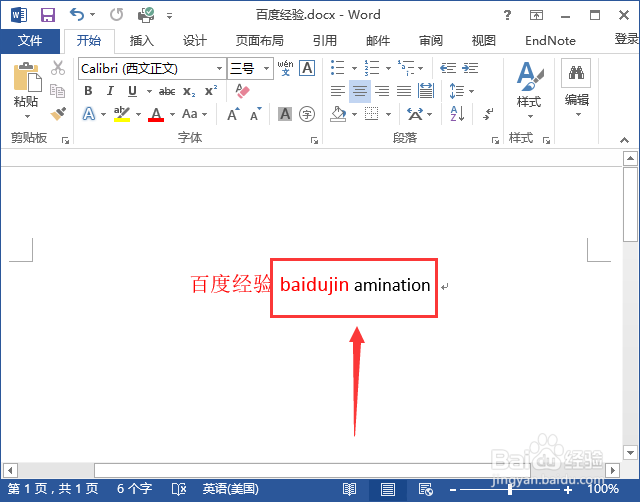The height and width of the screenshot is (502, 640).
Task: Click the vertical scrollbar down arrow
Action: point(630,452)
